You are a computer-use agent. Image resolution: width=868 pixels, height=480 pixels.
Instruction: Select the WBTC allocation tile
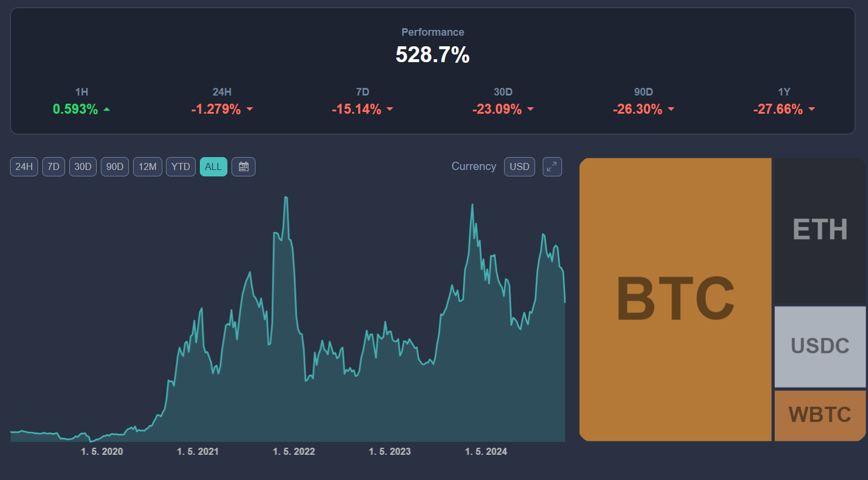click(x=820, y=415)
